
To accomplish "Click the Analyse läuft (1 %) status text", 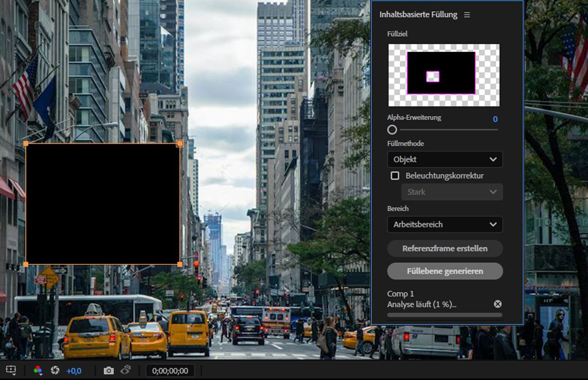I will pos(422,304).
